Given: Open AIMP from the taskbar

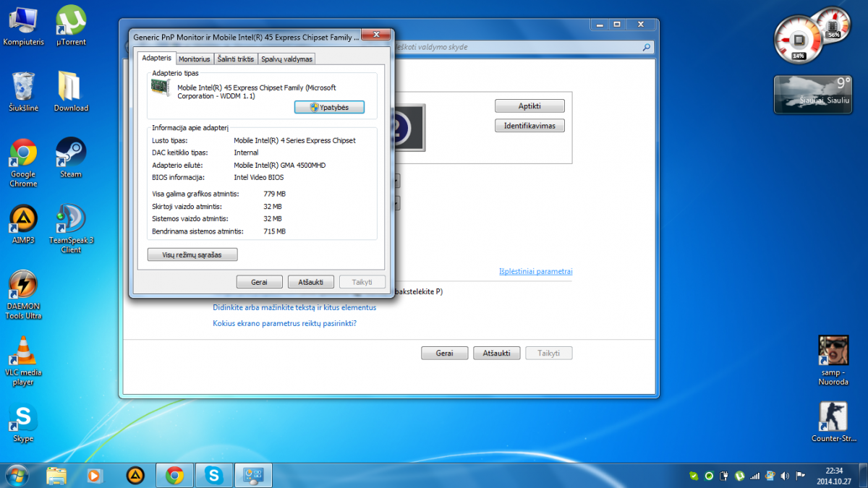Looking at the screenshot, I should point(135,475).
